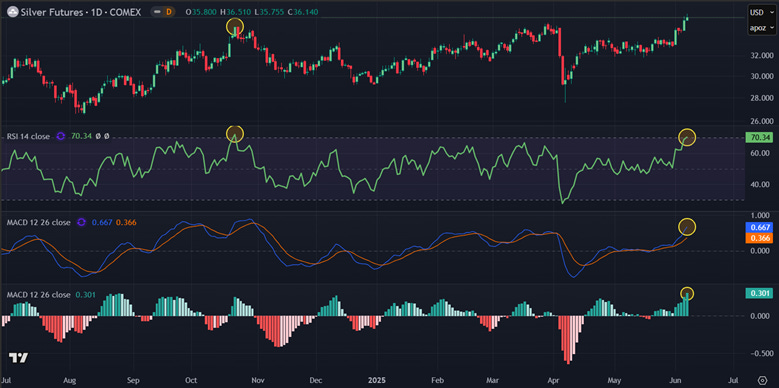This screenshot has width=779, height=388.
Task: Click the blue 0.667 axis label
Action: click(x=758, y=228)
